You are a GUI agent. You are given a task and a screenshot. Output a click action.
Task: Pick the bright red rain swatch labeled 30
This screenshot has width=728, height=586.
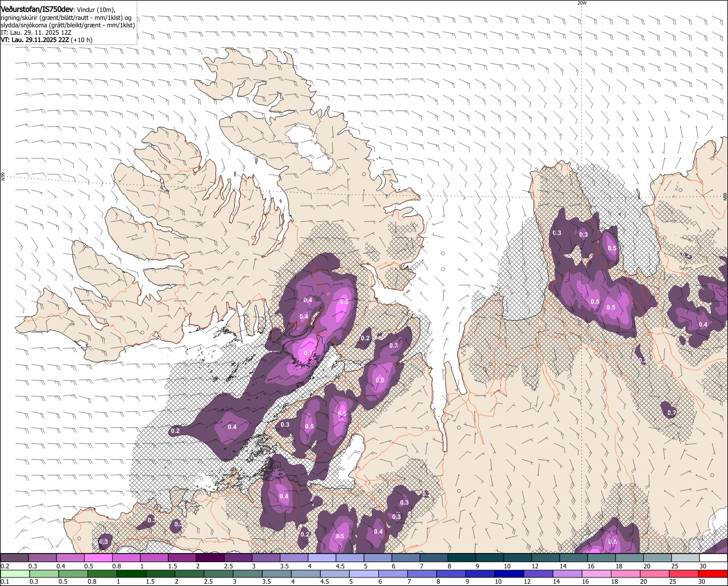point(713,573)
